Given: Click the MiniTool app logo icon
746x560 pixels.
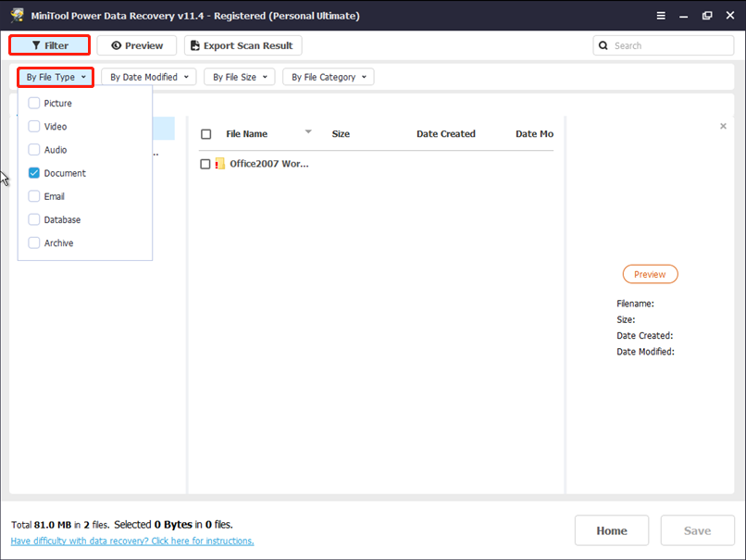Looking at the screenshot, I should 17,16.
